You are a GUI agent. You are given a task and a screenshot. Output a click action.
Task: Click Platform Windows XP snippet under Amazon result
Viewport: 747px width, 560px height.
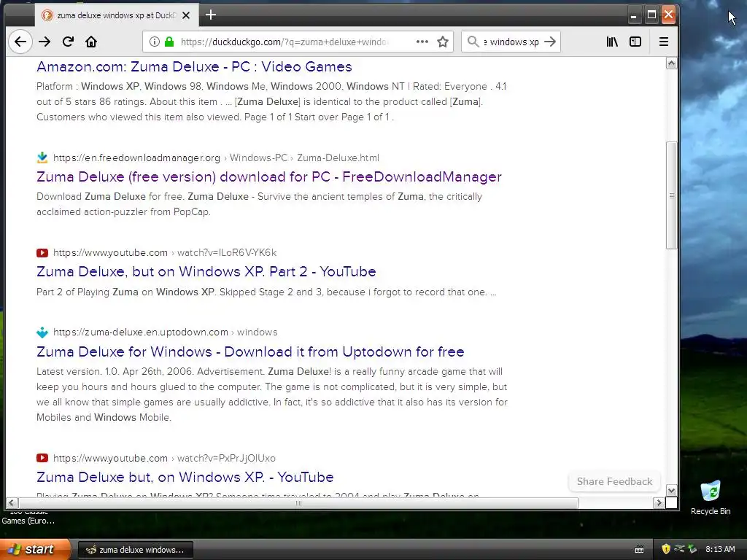(271, 101)
